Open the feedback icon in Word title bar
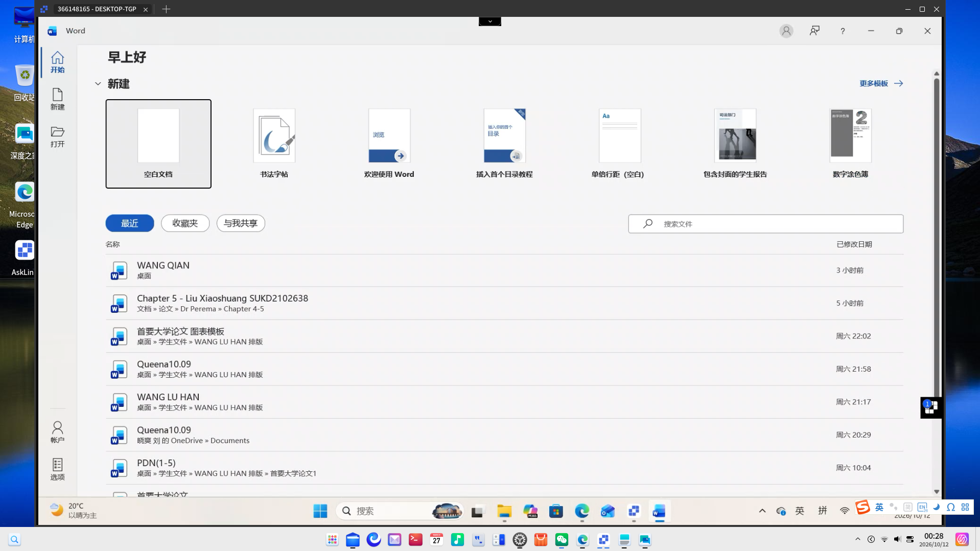980x551 pixels. [814, 31]
